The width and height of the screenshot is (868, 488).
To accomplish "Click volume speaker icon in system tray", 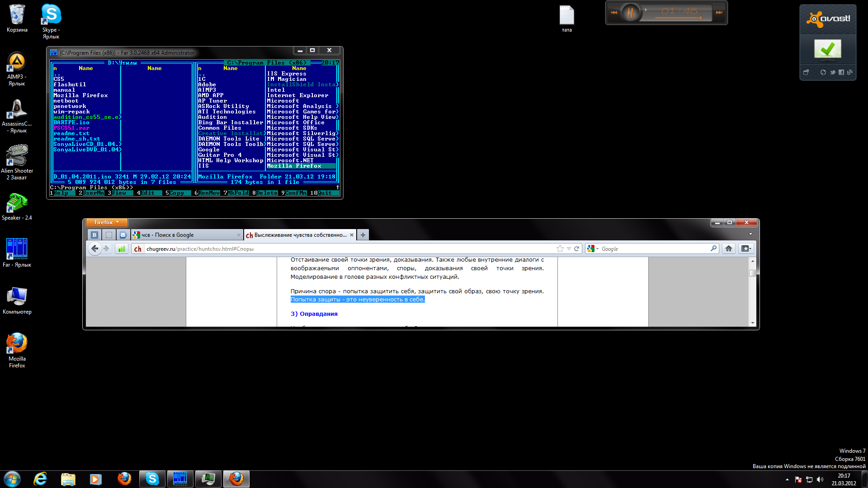I will point(820,479).
